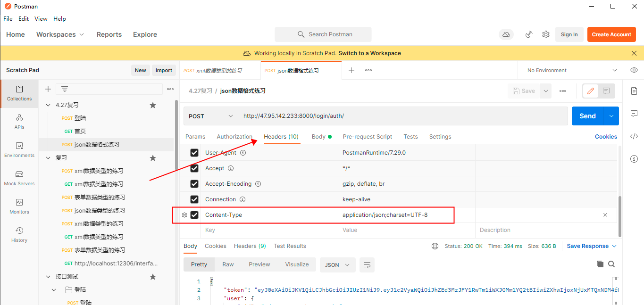The height and width of the screenshot is (305, 644).
Task: Switch to the Raw response view
Action: [x=228, y=264]
